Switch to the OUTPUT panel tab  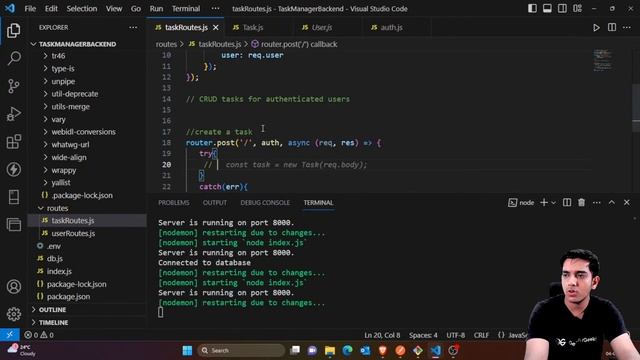click(215, 202)
